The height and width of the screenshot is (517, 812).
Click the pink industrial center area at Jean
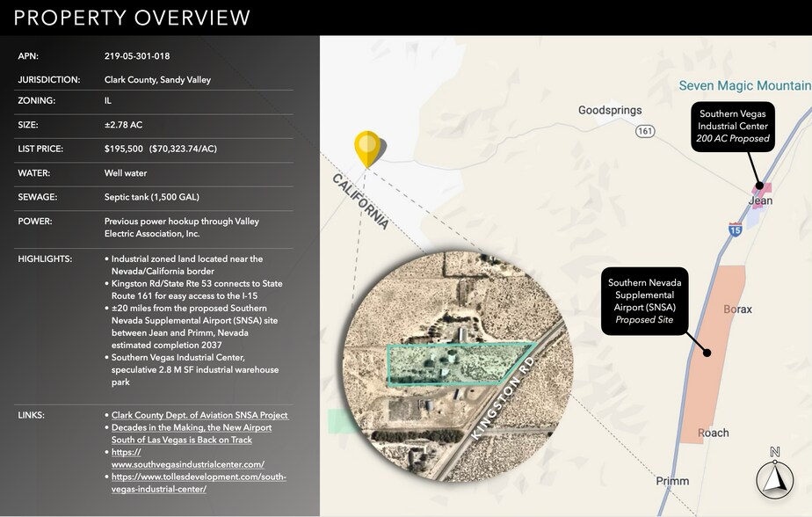(762, 188)
